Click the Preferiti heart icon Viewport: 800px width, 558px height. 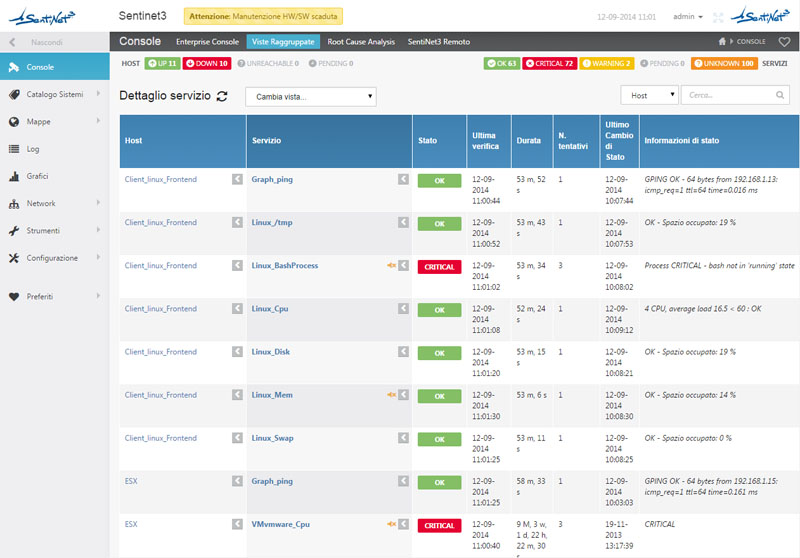pos(14,297)
